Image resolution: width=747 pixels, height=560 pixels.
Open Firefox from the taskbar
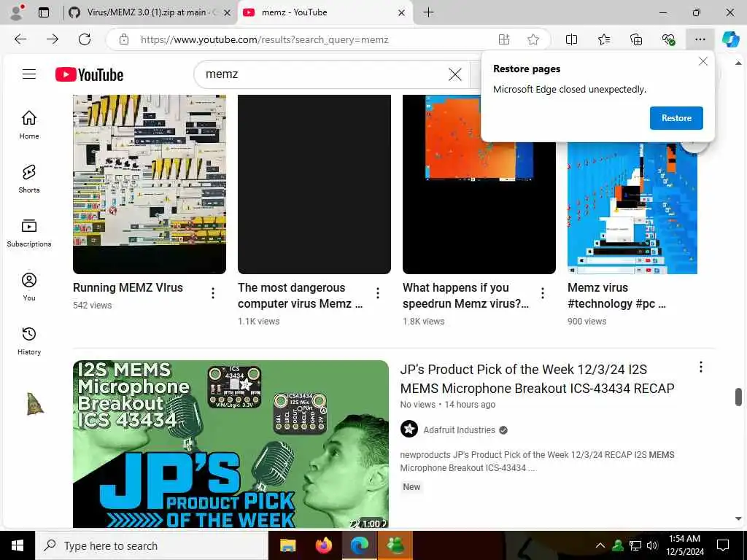click(323, 545)
